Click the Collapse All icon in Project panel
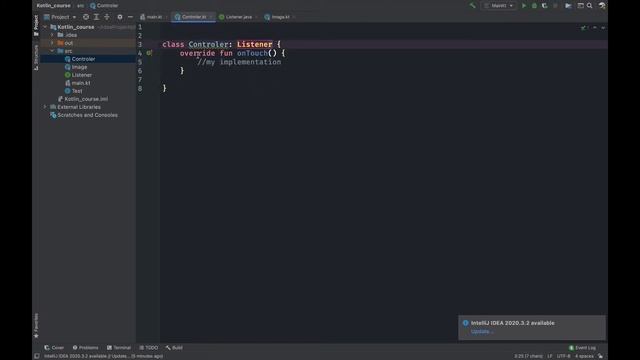640x360 pixels. point(107,17)
